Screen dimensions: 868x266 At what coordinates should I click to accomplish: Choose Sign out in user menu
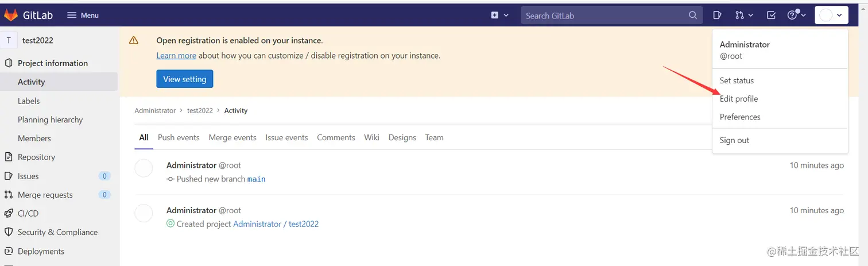(734, 140)
